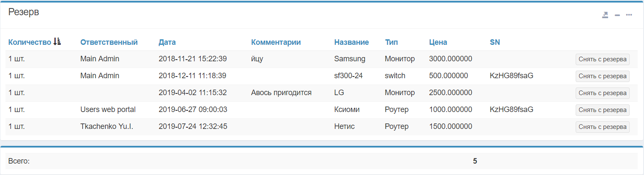Sort by Комментарии column header
Image resolution: width=644 pixels, height=175 pixels.
tap(276, 42)
